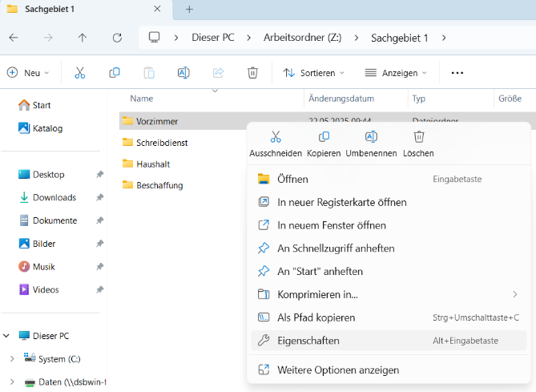536x392 pixels.
Task: Go up one folder level arrow
Action: coord(83,38)
